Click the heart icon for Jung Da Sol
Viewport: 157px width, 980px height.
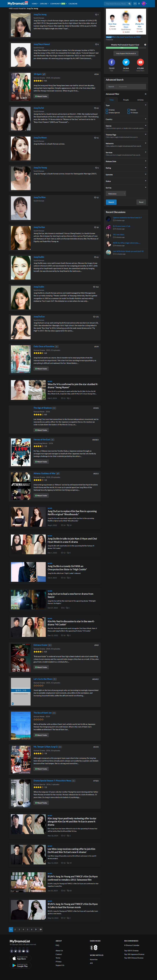pos(95,108)
